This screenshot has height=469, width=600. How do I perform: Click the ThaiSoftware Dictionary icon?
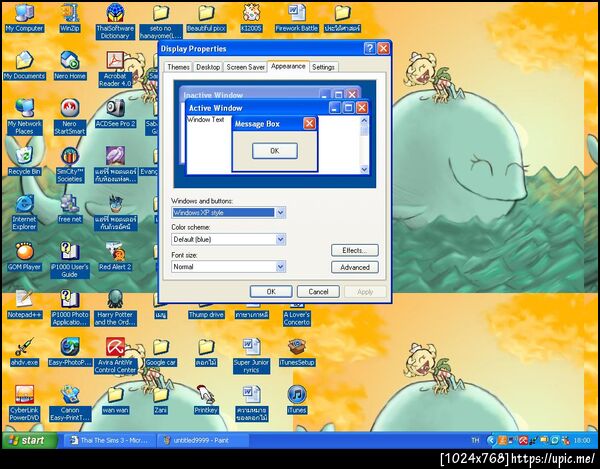[x=115, y=21]
